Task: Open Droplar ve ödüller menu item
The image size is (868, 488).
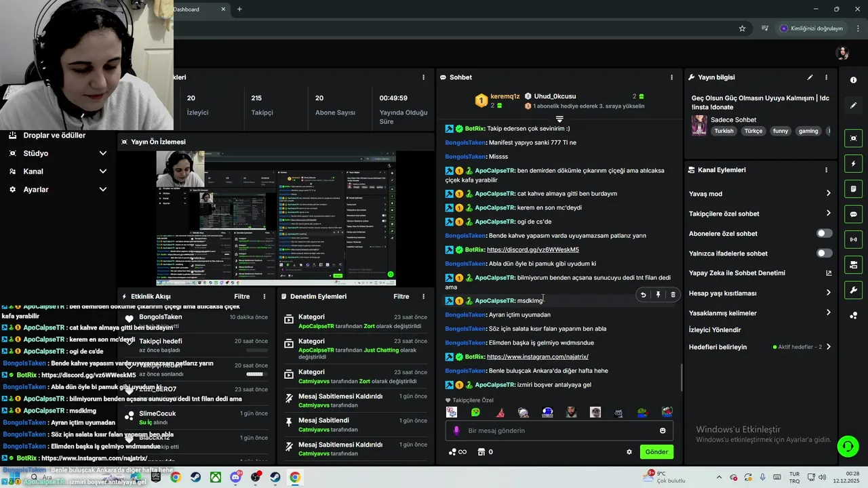Action: [54, 136]
